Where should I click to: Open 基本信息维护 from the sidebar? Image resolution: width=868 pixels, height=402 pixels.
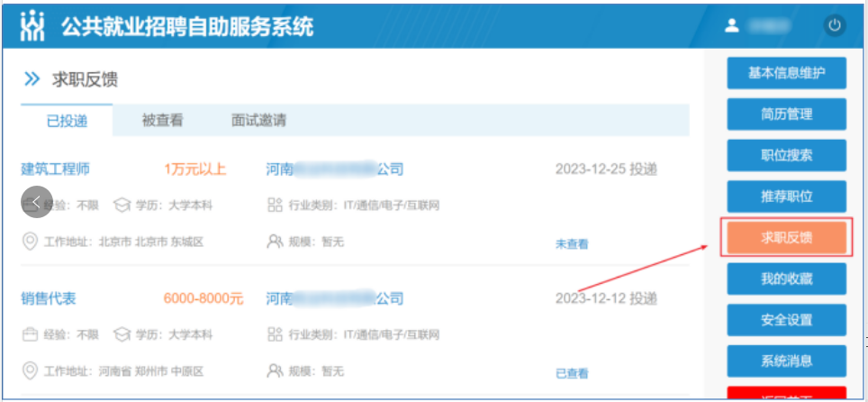click(x=786, y=73)
